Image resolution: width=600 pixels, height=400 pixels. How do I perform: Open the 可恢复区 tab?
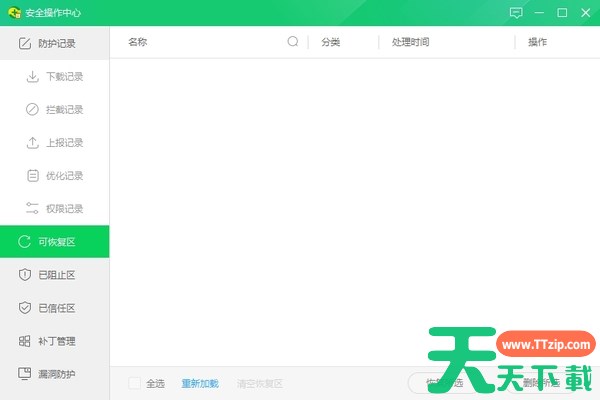tap(55, 242)
